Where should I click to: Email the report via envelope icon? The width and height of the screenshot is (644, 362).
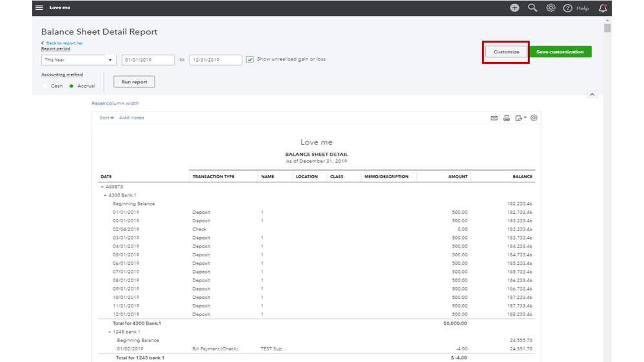coord(494,118)
